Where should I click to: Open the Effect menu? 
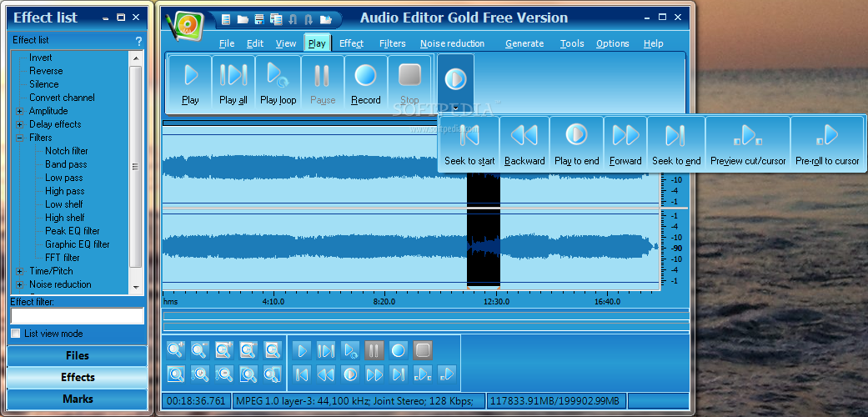pyautogui.click(x=352, y=43)
